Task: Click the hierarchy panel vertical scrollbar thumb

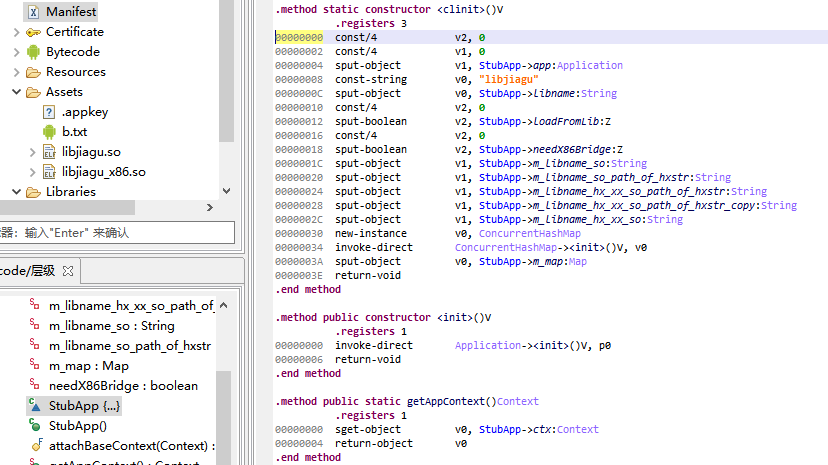Action: pyautogui.click(x=224, y=417)
